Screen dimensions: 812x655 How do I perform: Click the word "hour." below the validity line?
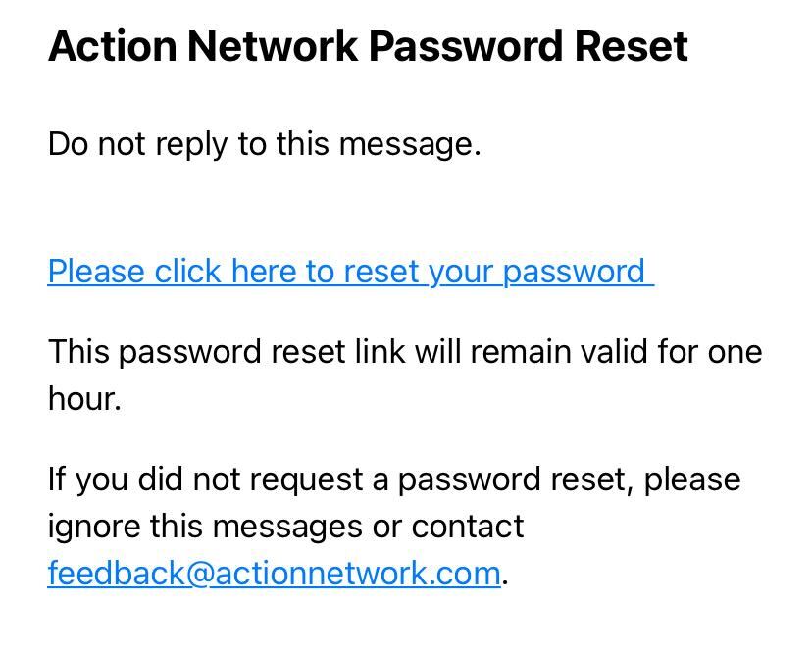84,399
